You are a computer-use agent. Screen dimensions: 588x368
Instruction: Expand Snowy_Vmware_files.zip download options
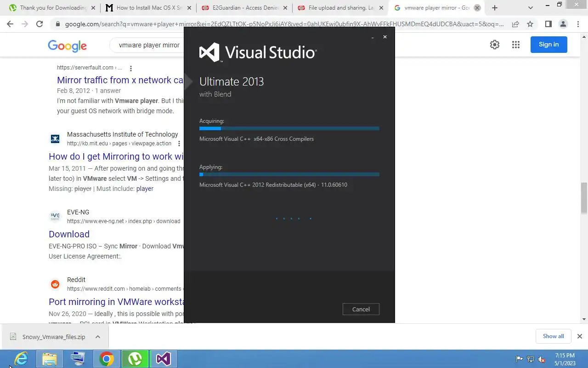98,337
